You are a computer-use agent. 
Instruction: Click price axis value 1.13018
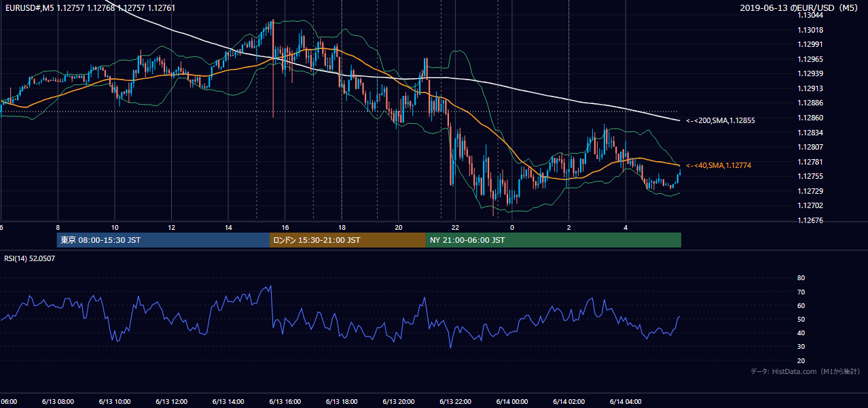click(x=810, y=30)
